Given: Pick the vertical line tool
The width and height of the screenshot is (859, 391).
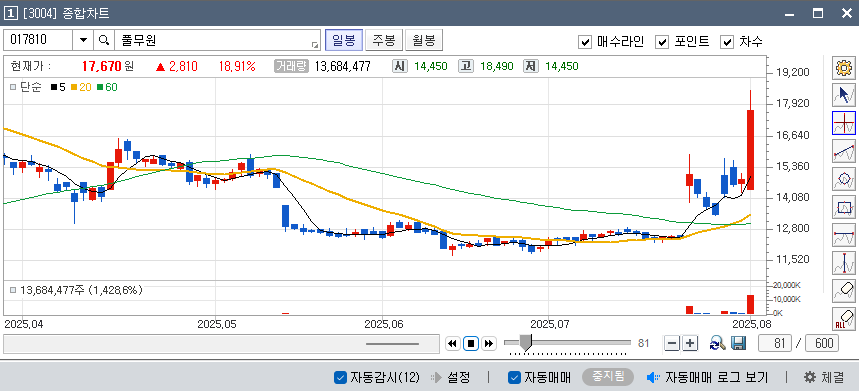Looking at the screenshot, I should (x=844, y=262).
